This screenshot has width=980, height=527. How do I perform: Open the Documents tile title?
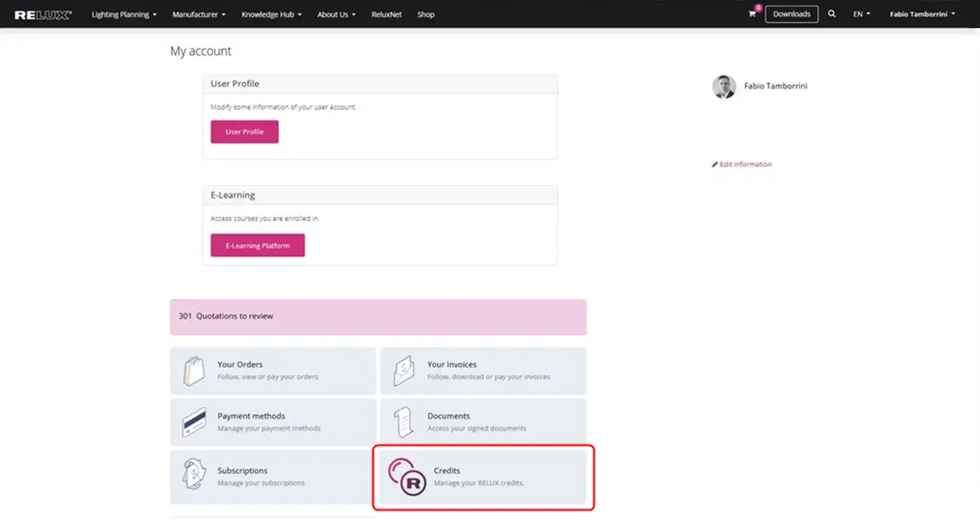click(x=449, y=416)
